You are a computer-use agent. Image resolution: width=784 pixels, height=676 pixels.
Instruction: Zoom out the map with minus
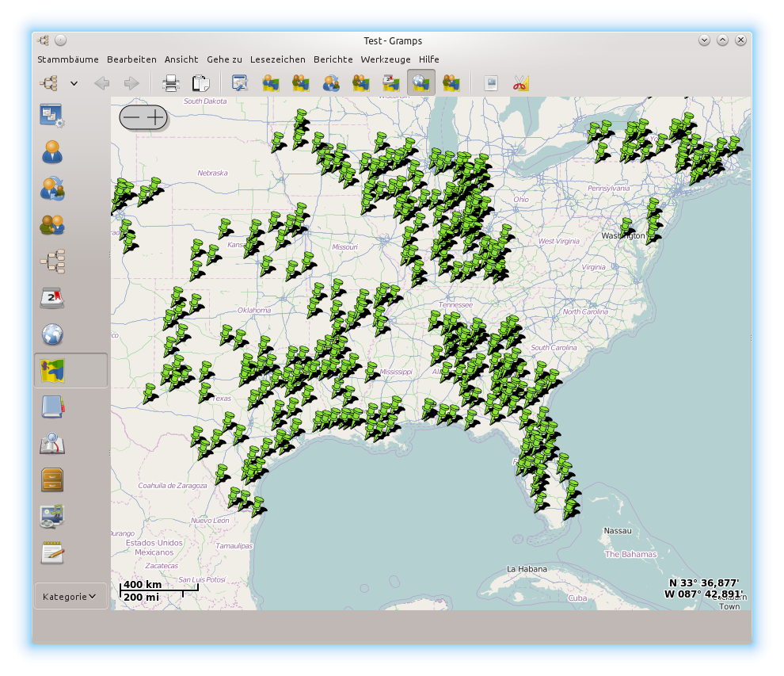click(x=131, y=117)
